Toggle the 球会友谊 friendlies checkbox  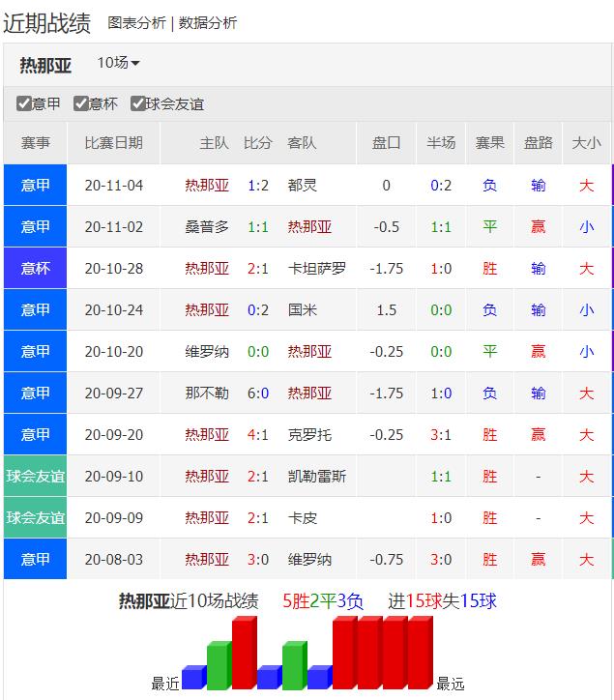pos(138,104)
